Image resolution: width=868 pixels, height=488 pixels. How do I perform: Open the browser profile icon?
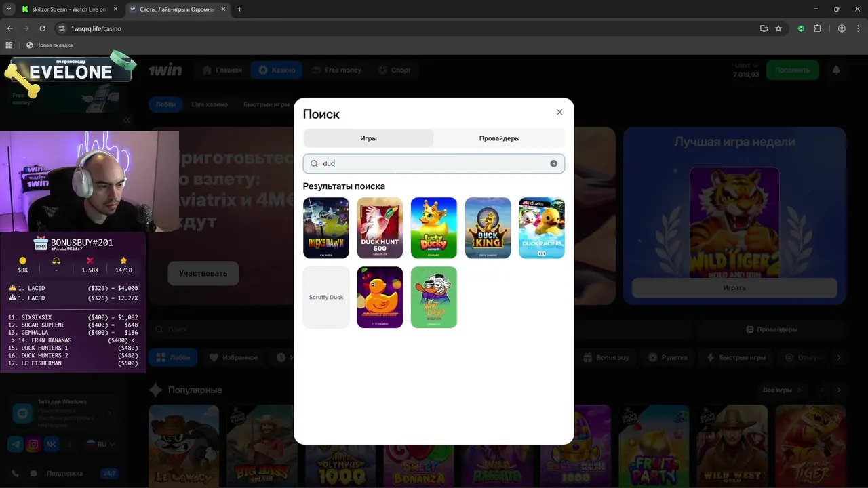pos(842,28)
